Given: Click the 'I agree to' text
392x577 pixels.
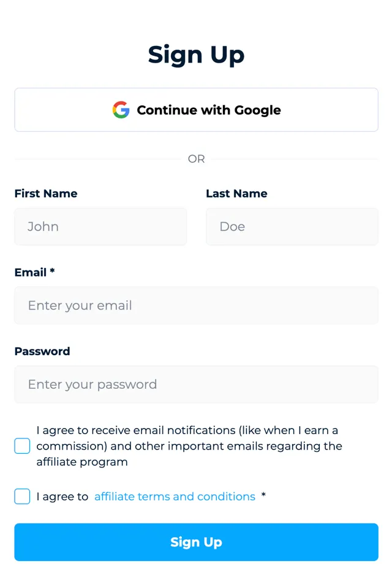Looking at the screenshot, I should [x=62, y=497].
